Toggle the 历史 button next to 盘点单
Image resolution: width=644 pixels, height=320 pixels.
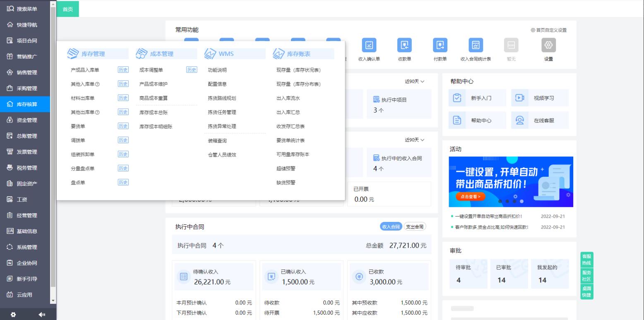[123, 182]
